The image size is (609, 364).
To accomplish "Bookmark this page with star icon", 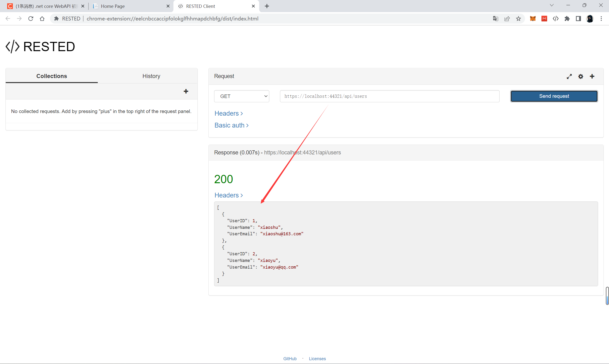I will 518,19.
